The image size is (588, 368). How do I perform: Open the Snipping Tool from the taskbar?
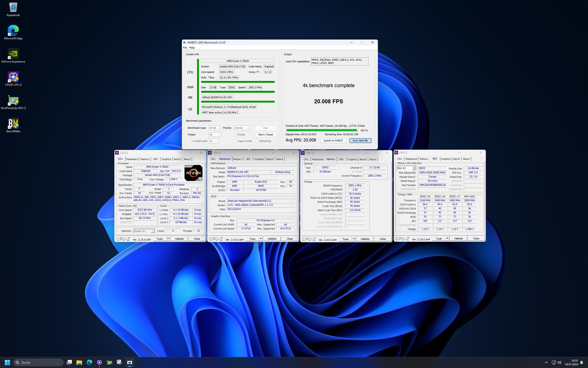[119, 362]
